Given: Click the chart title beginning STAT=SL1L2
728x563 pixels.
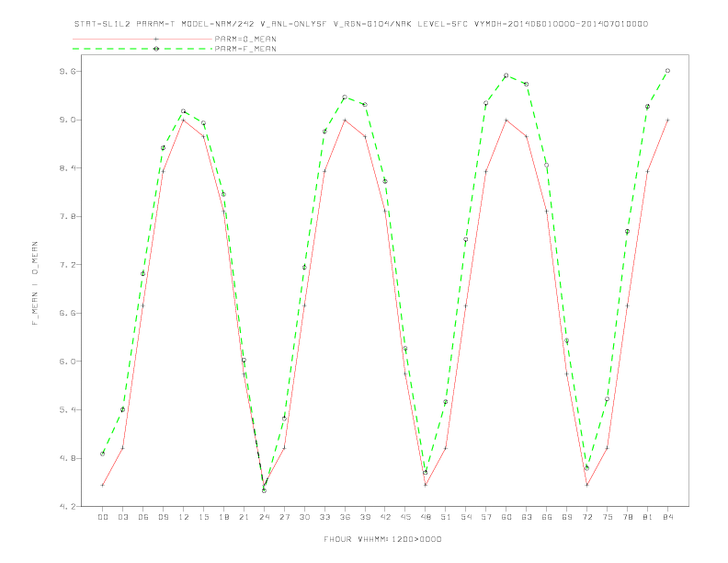Looking at the screenshot, I should click(361, 24).
